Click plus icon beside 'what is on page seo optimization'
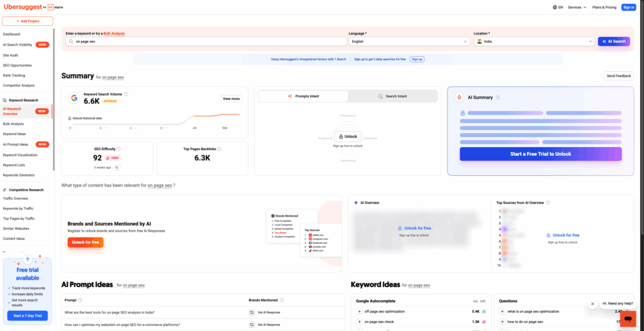 coord(502,312)
